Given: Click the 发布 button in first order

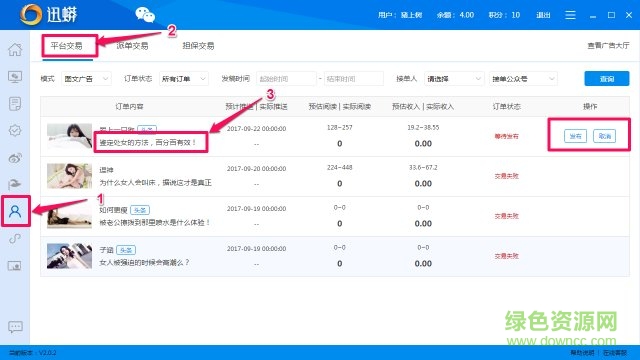Looking at the screenshot, I should 575,136.
